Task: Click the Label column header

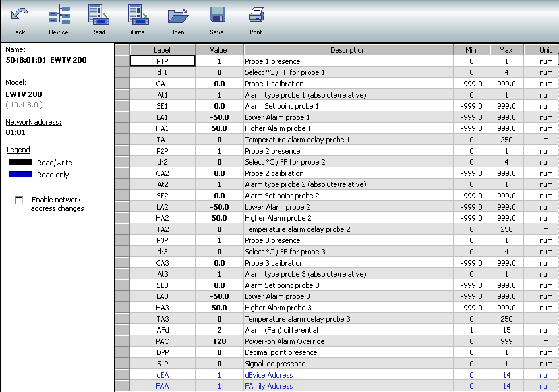Action: tap(162, 50)
